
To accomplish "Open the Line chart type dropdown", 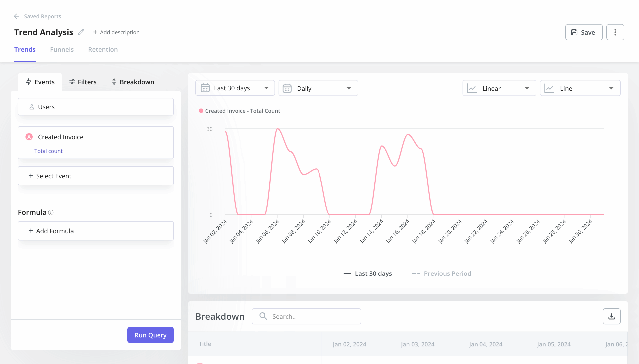I will pos(580,88).
